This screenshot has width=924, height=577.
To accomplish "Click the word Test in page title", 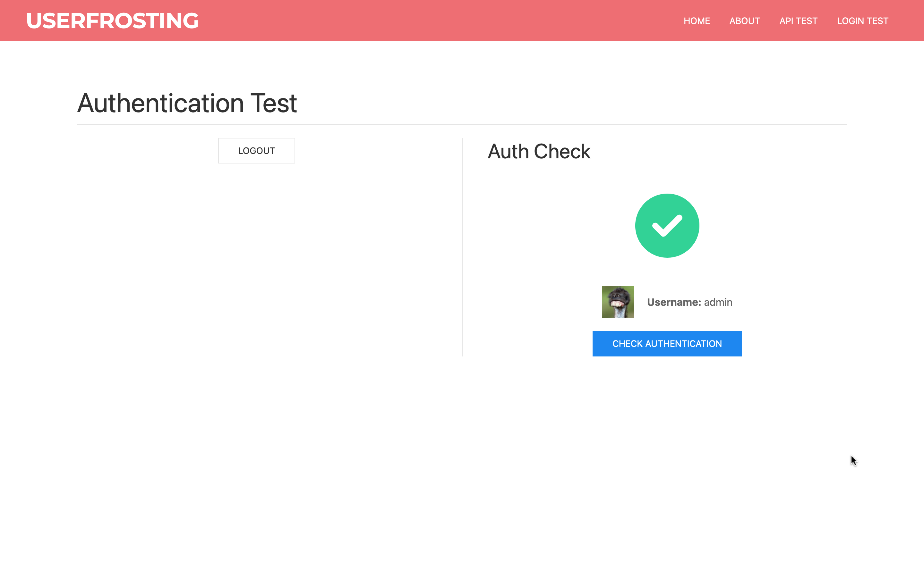I will tap(273, 103).
